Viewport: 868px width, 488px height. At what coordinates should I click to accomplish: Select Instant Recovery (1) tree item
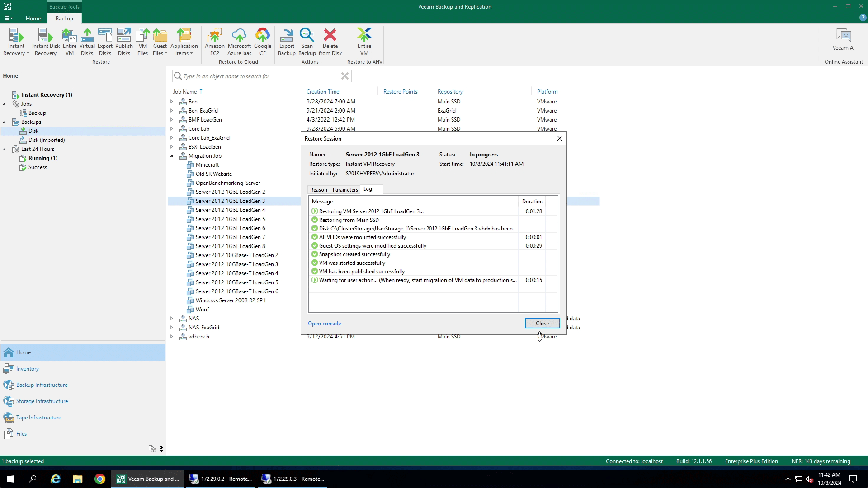tap(47, 95)
